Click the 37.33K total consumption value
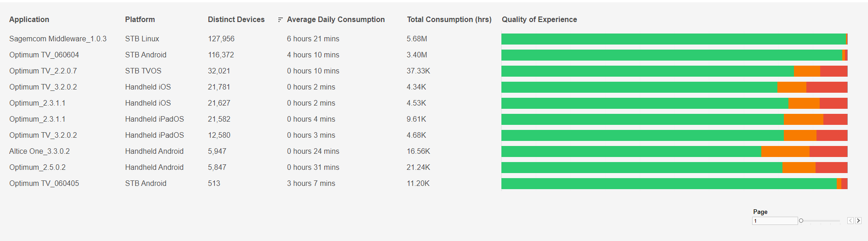 point(418,71)
